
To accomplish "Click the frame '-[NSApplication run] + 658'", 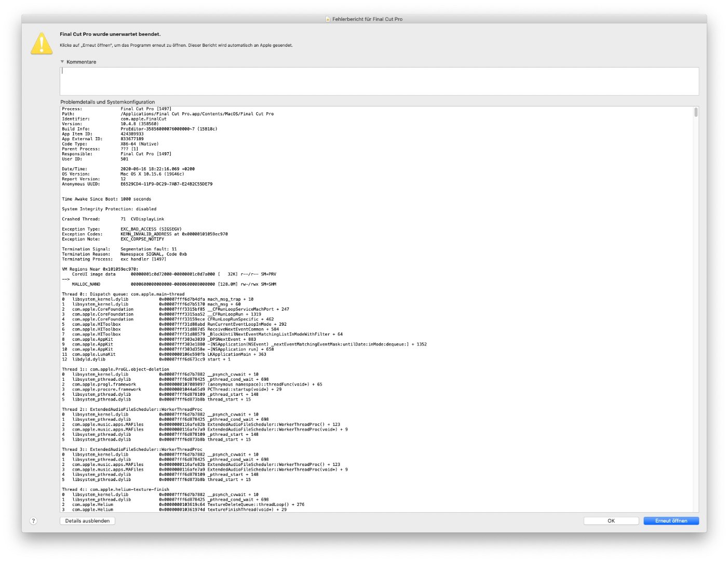I will pos(240,349).
